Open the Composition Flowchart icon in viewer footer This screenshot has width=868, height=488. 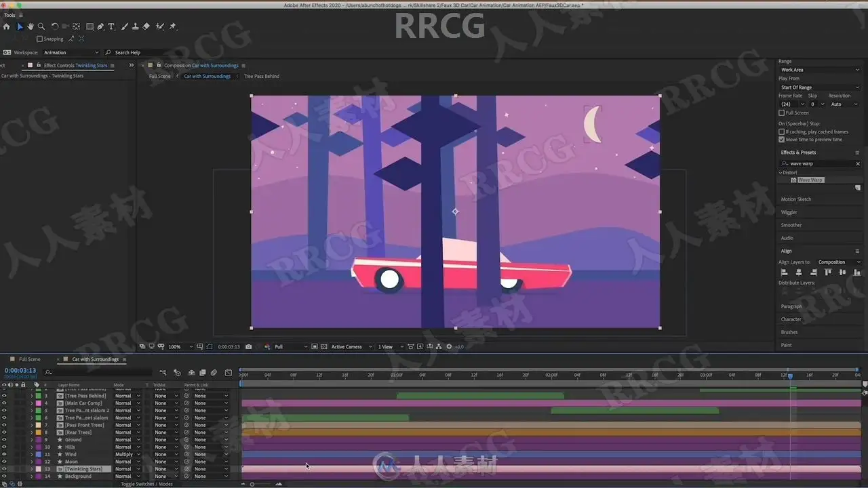point(439,346)
